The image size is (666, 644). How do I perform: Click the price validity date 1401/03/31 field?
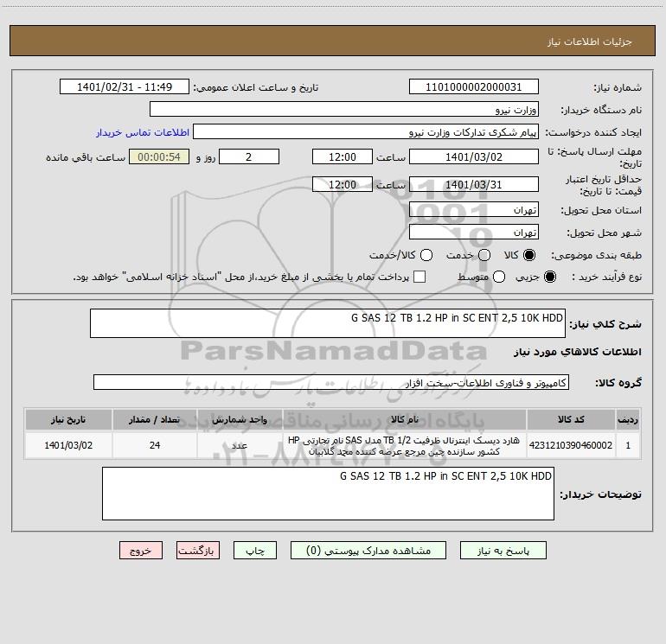click(x=474, y=185)
